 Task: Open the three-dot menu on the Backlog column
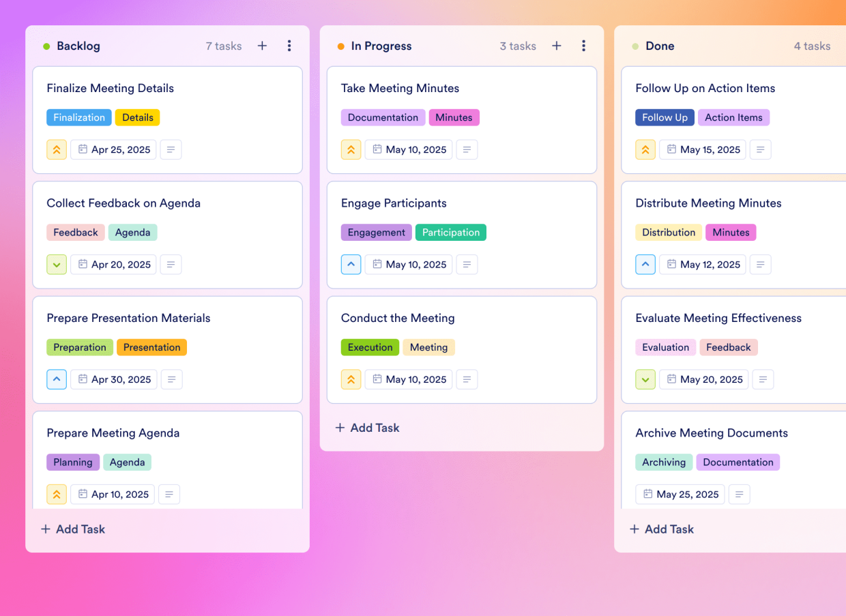pos(289,46)
